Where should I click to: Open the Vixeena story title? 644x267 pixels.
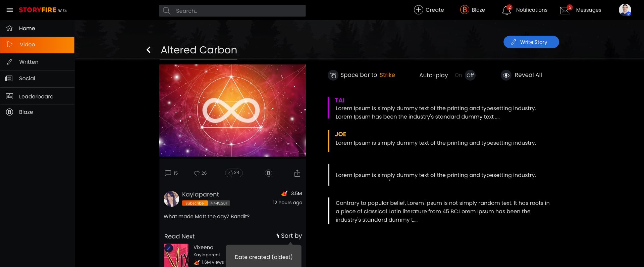pyautogui.click(x=203, y=247)
